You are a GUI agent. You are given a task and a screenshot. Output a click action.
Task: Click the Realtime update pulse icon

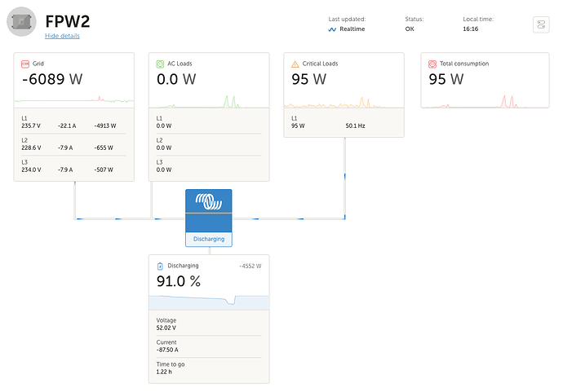[332, 29]
